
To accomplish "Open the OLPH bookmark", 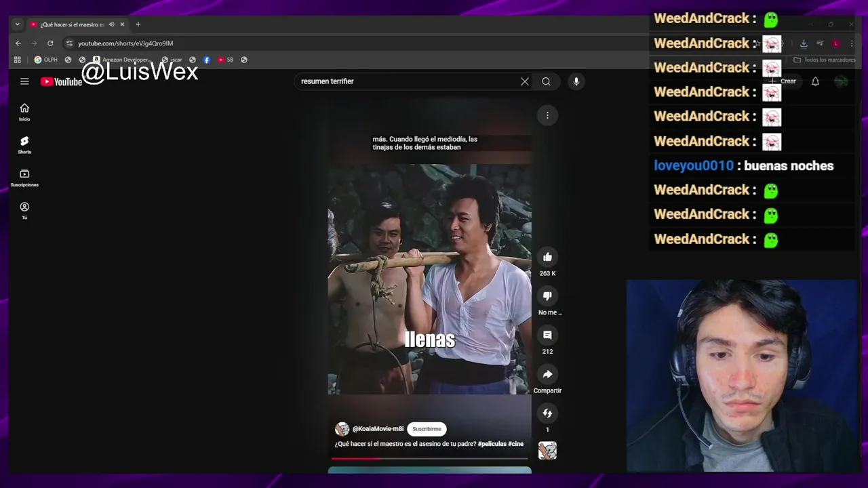I will click(x=46, y=60).
